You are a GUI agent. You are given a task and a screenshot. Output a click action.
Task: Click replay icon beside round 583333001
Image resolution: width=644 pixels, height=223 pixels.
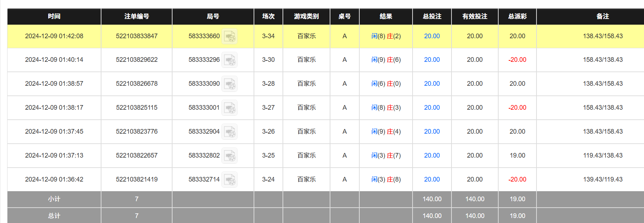(x=229, y=108)
